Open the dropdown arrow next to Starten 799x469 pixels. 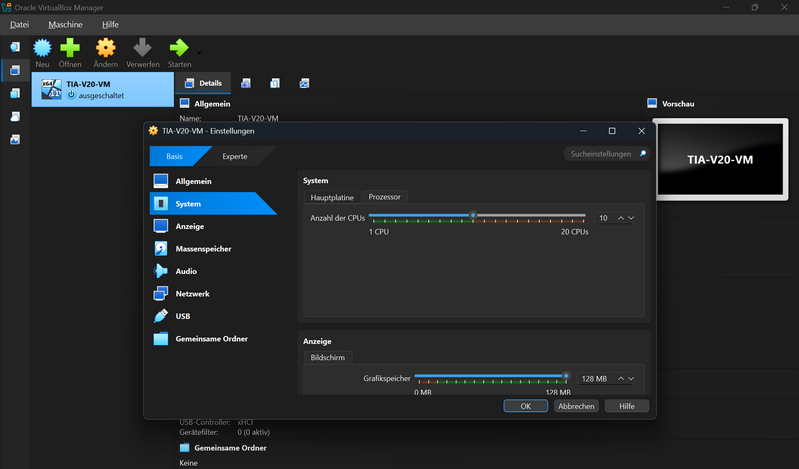click(x=199, y=52)
